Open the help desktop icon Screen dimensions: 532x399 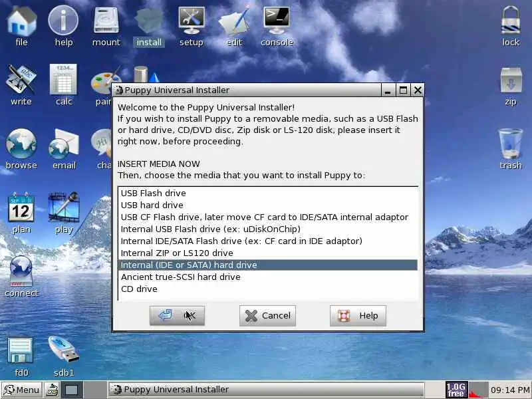(x=63, y=27)
